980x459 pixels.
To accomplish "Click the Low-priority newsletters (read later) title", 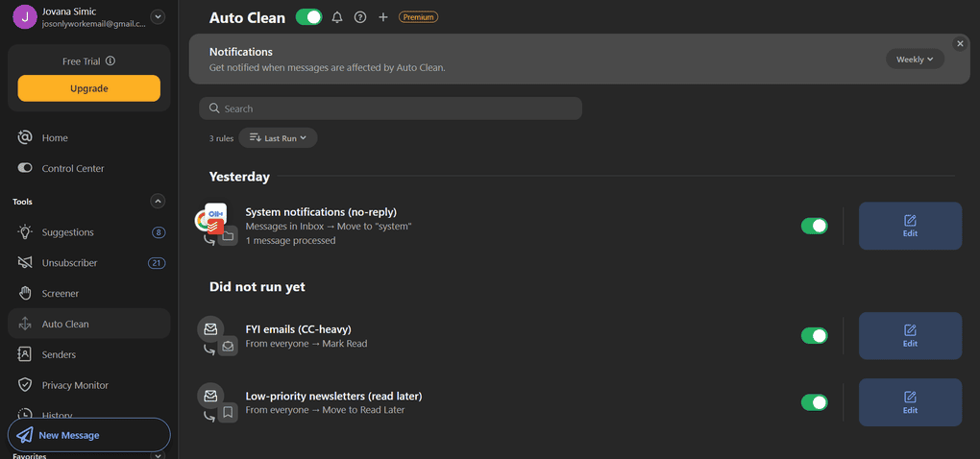I will pyautogui.click(x=333, y=397).
